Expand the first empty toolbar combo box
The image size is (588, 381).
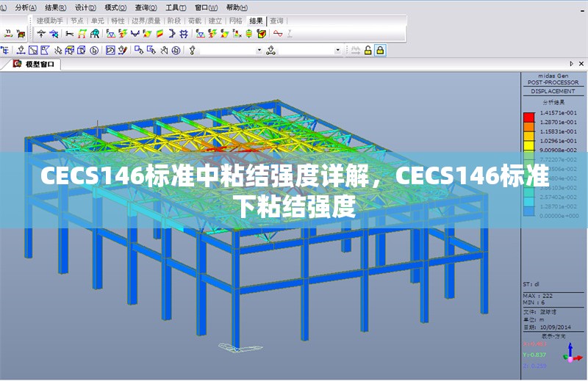(x=259, y=51)
